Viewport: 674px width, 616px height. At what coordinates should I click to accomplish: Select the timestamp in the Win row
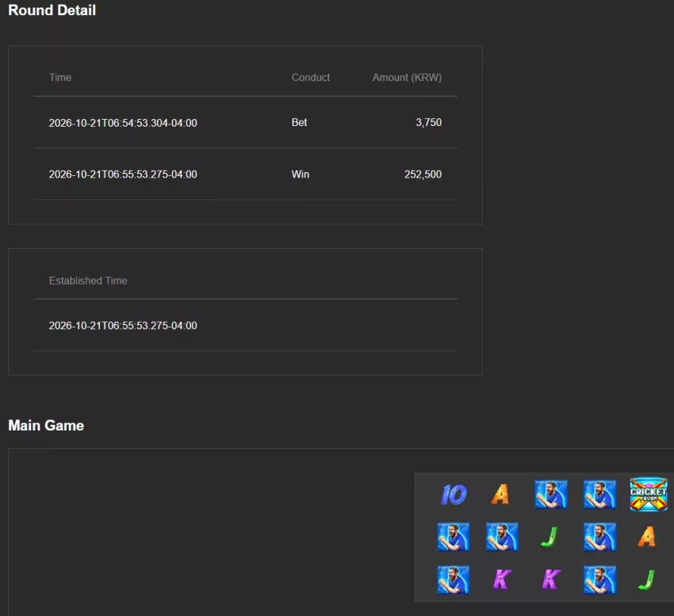(123, 174)
